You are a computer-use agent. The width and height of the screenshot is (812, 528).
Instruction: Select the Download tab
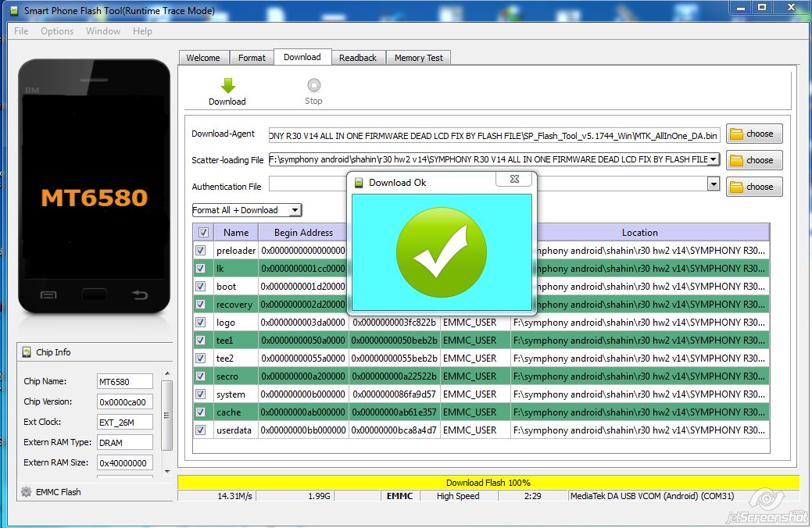coord(302,57)
